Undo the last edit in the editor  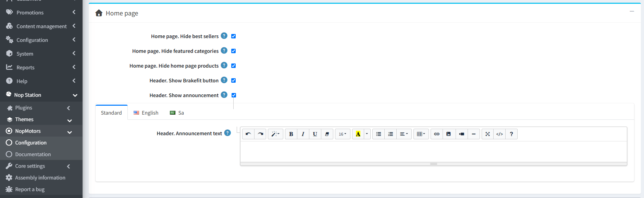[248, 134]
